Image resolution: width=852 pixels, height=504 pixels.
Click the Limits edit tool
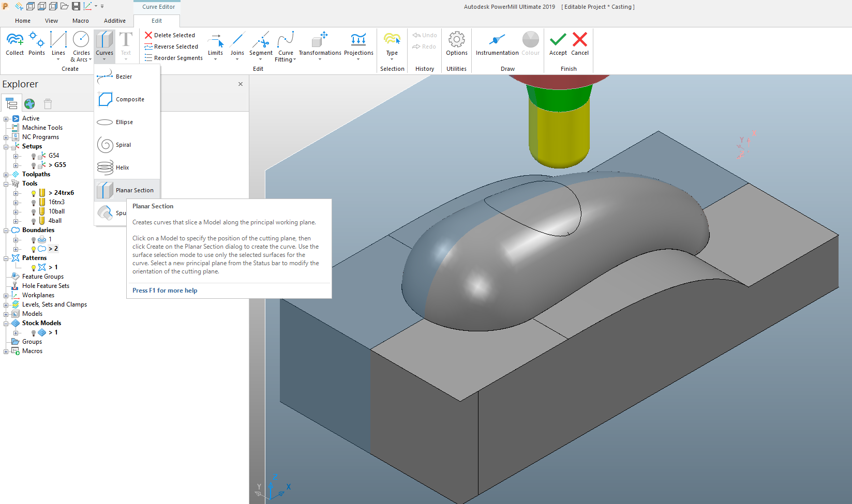[215, 45]
